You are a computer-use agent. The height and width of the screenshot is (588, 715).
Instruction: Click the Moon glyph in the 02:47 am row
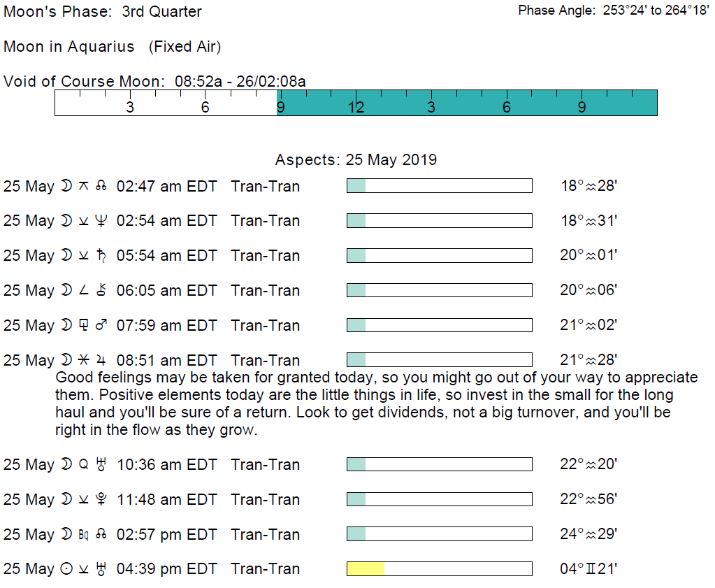(66, 186)
